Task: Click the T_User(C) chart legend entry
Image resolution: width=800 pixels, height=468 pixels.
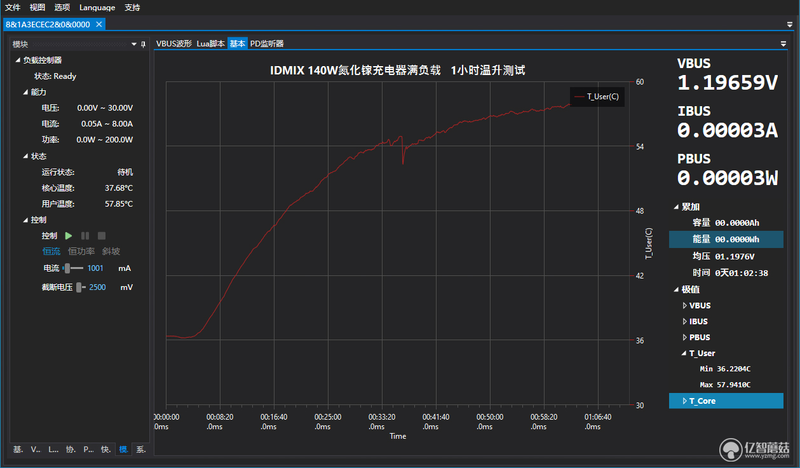Action: point(597,96)
